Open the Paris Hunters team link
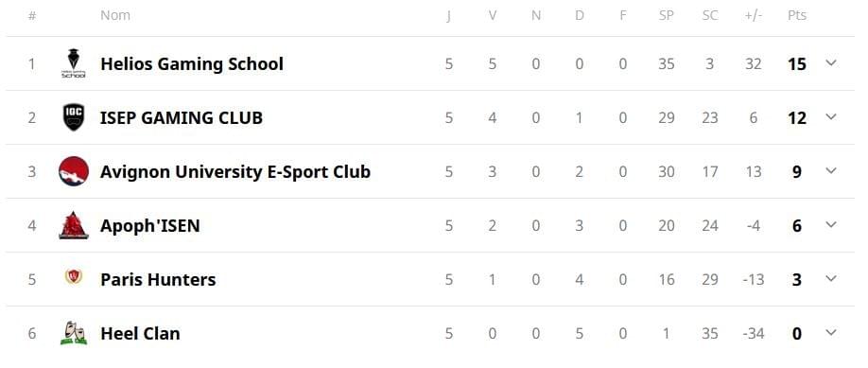Screen dimensions: 868x368 click(158, 279)
